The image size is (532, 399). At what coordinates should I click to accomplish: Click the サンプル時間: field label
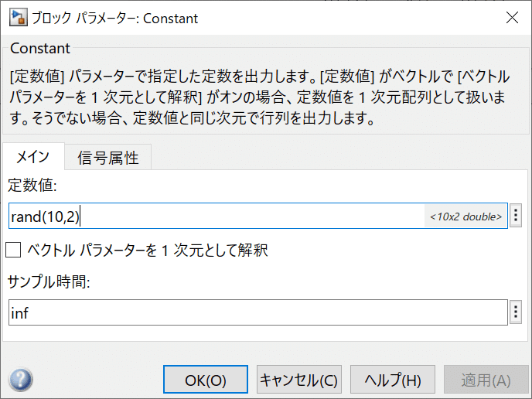(49, 281)
